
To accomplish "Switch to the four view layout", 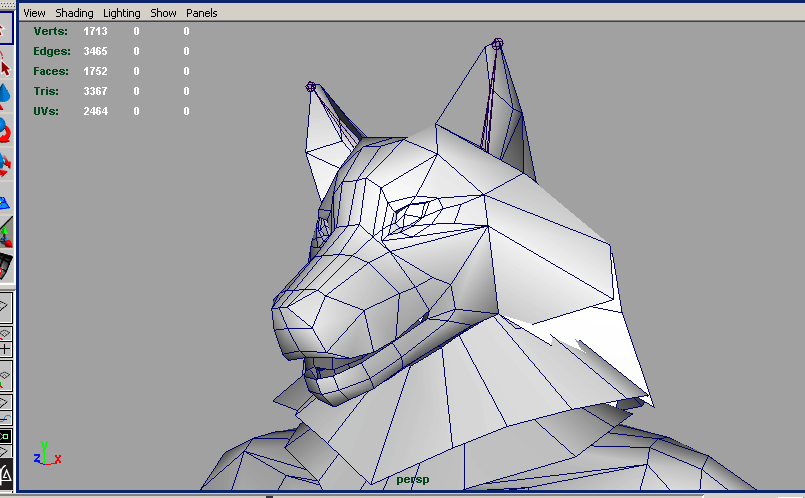I will point(5,341).
